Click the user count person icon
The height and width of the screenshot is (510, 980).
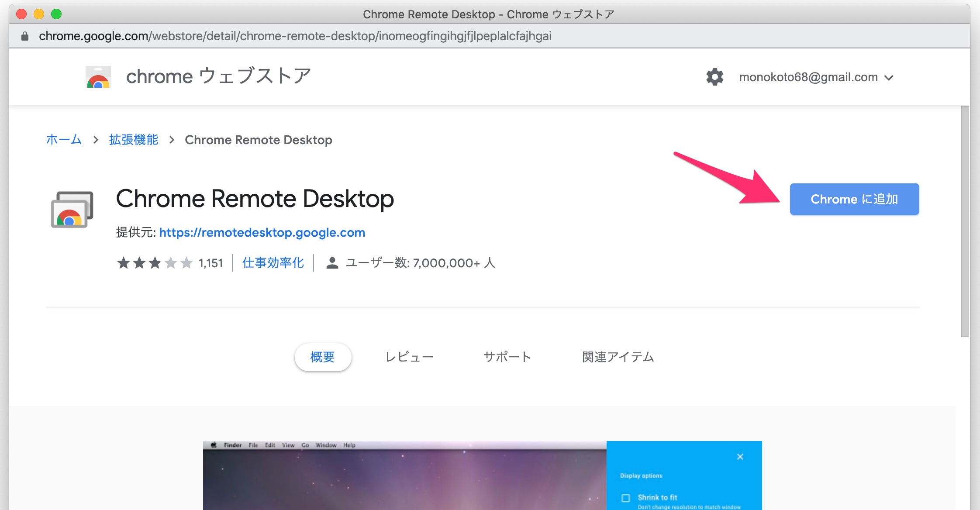(x=332, y=263)
